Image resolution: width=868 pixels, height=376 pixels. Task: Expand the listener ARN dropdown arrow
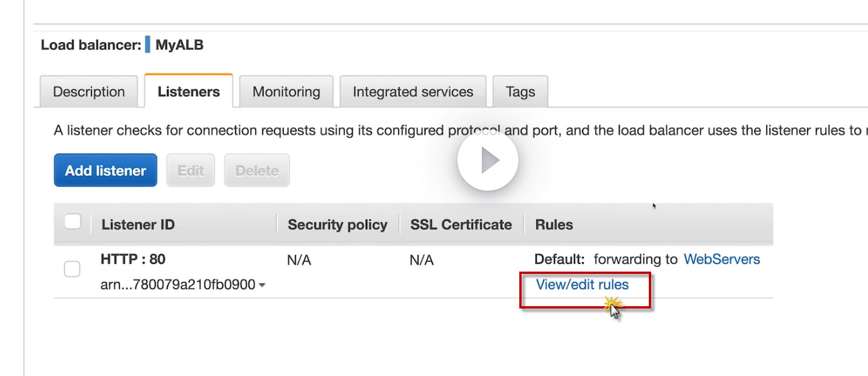pyautogui.click(x=262, y=286)
